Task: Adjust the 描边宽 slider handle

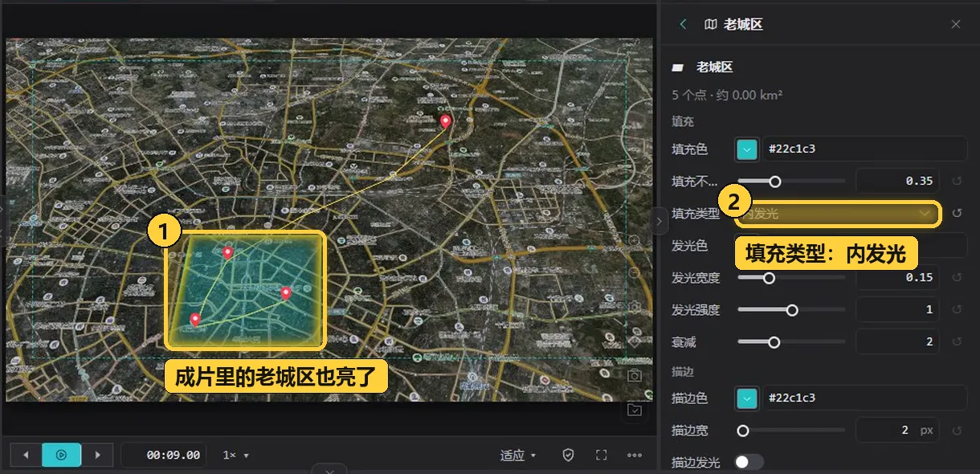Action: pyautogui.click(x=743, y=431)
